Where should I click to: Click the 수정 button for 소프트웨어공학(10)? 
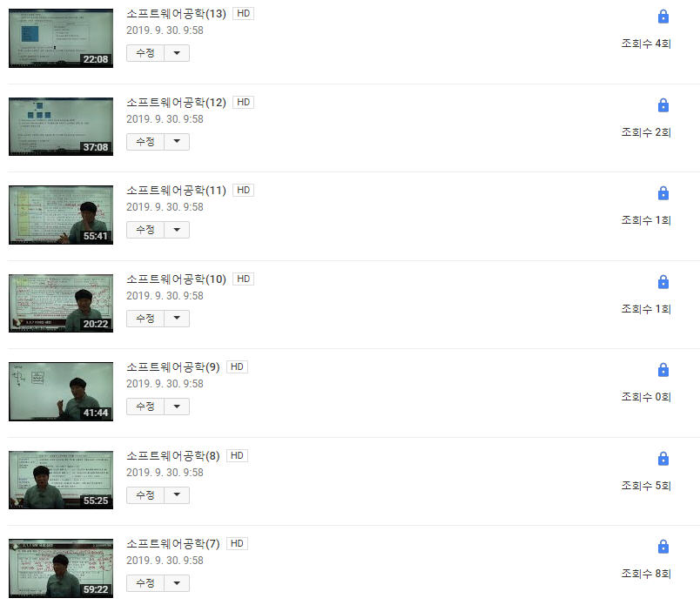tap(145, 319)
